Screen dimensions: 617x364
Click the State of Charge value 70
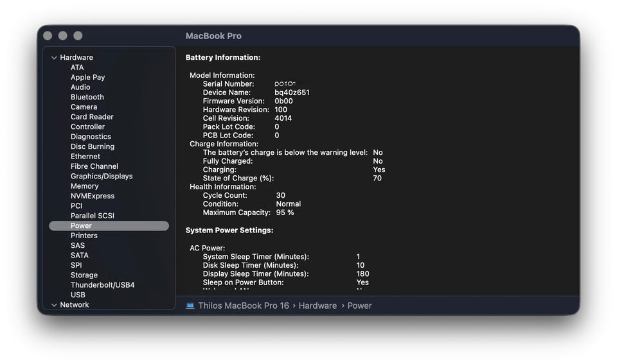pyautogui.click(x=377, y=178)
